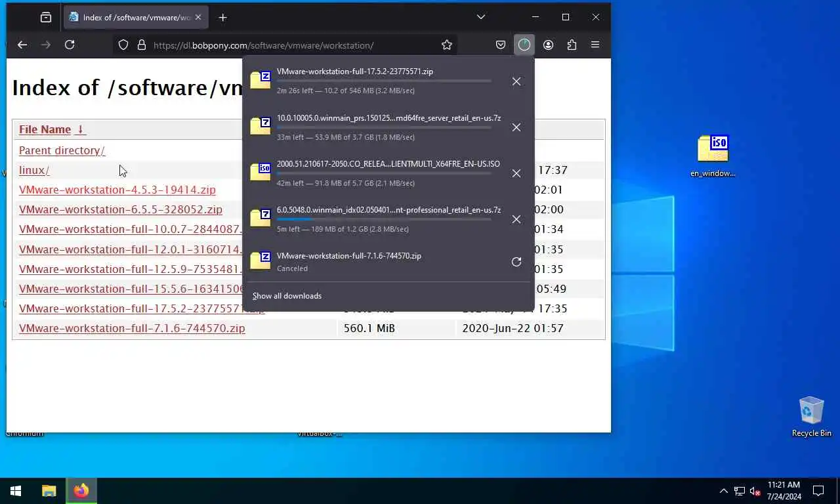
Task: Open File Explorer from the taskbar
Action: [49, 491]
